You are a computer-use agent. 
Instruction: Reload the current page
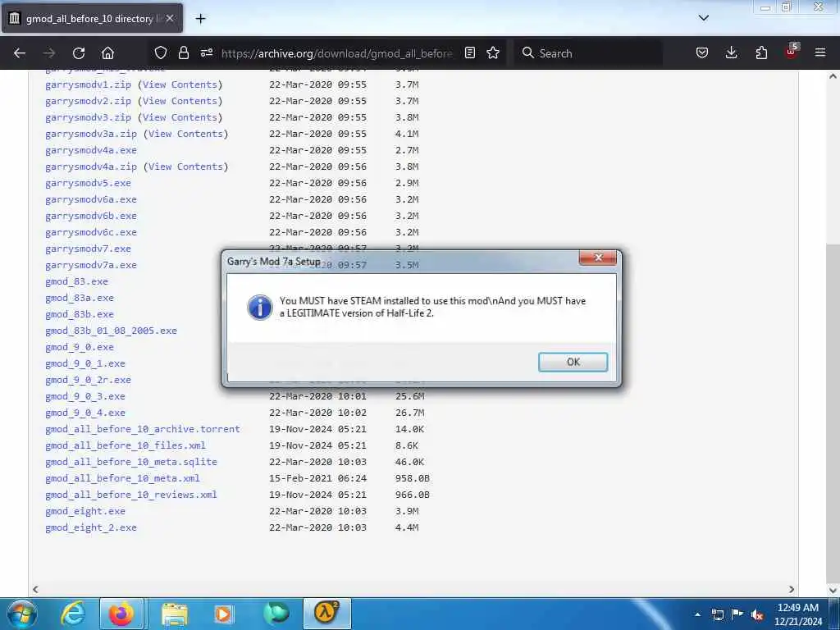[x=79, y=53]
